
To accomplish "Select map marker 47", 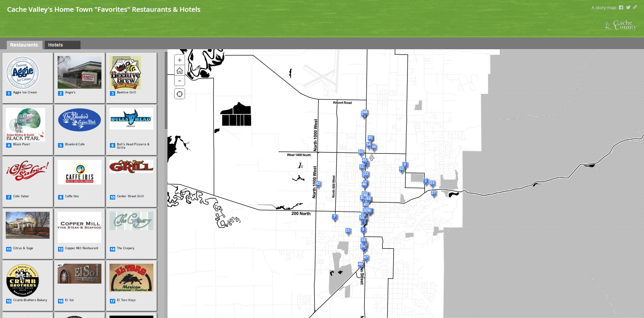I will coord(366,258).
